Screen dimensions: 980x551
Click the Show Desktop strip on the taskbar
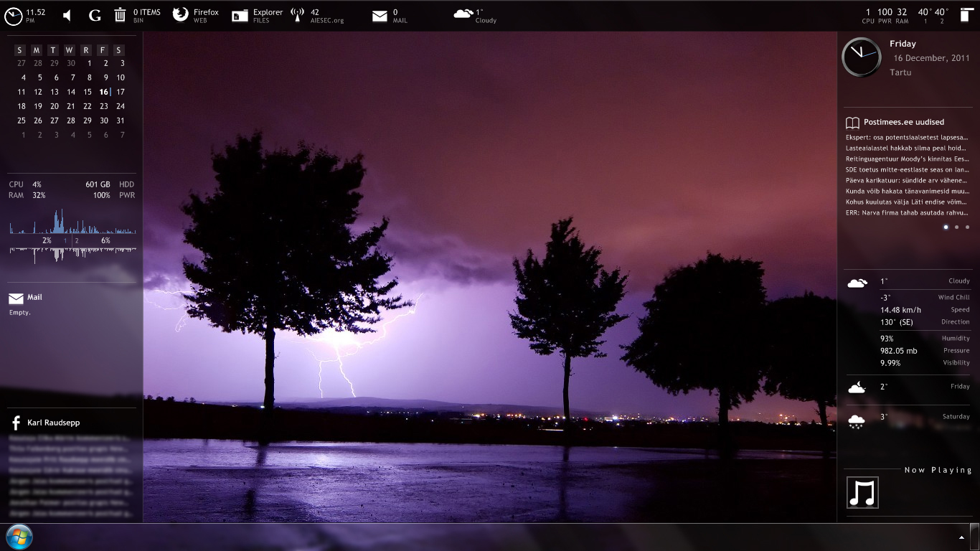pyautogui.click(x=975, y=537)
